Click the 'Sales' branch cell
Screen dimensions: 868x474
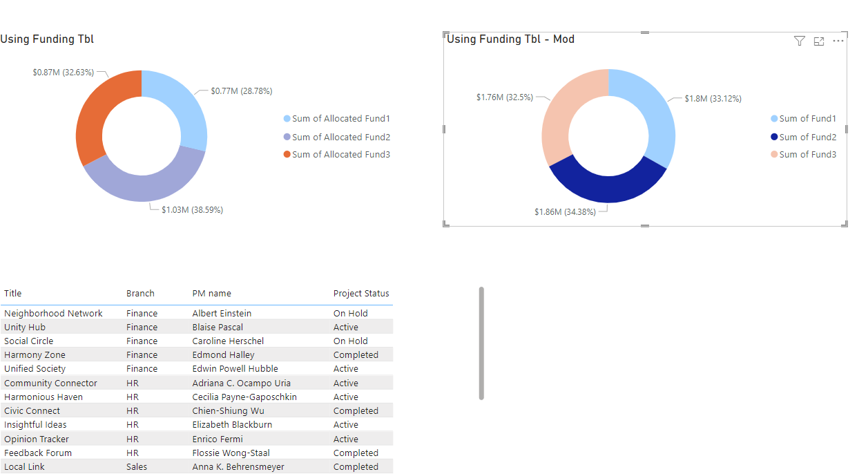pyautogui.click(x=137, y=467)
